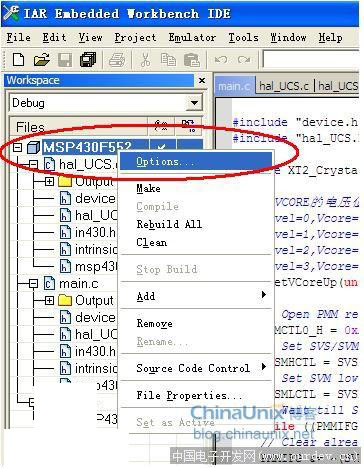Choose Clean from the context menu
Image resolution: width=364 pixels, height=468 pixels.
coord(196,242)
